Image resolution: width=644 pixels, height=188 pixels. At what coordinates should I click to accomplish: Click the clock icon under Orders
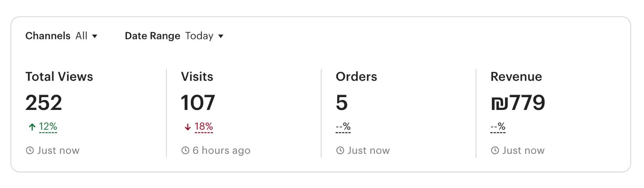340,151
